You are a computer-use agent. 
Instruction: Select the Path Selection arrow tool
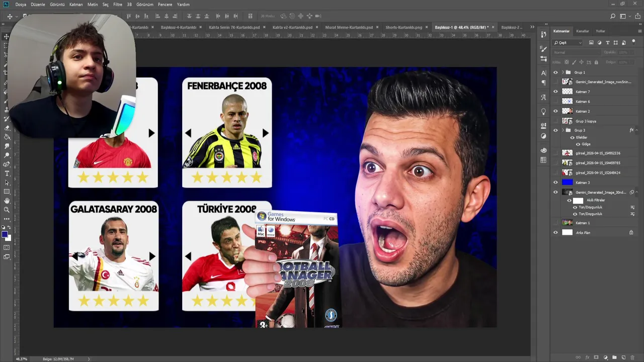pos(7,183)
